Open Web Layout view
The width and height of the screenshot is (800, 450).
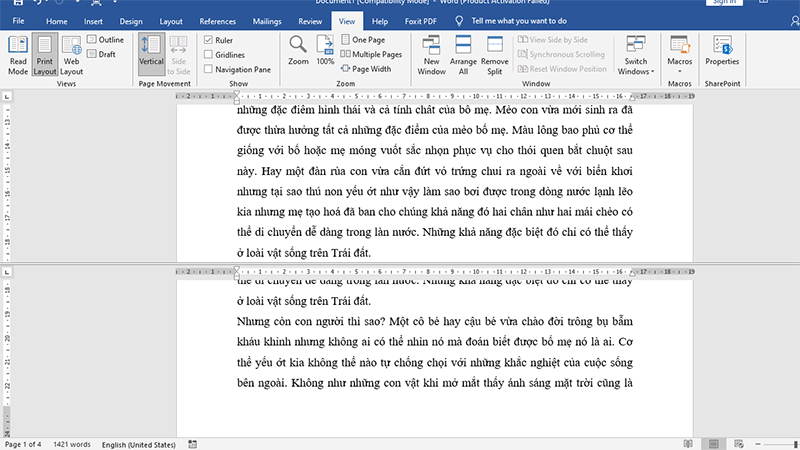pos(71,53)
